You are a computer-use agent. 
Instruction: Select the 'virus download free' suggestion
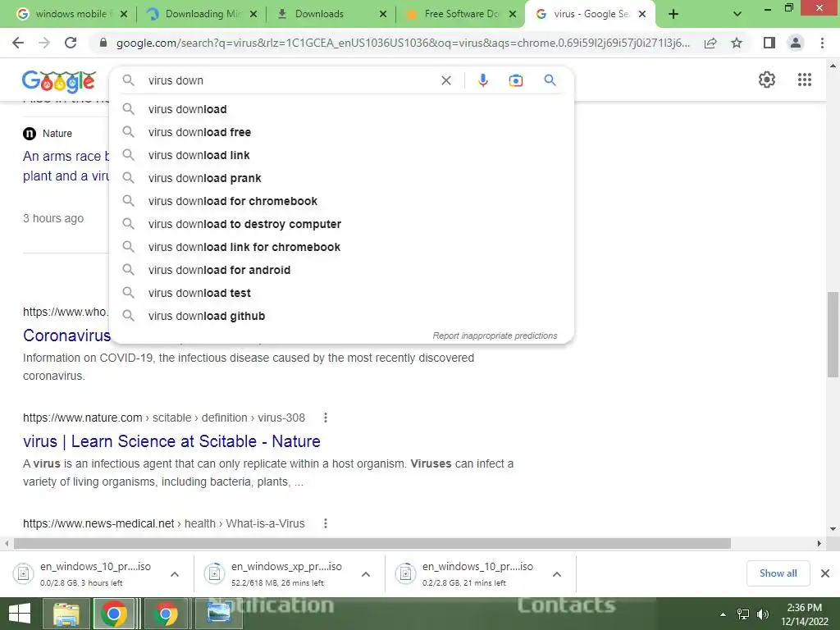(341, 132)
